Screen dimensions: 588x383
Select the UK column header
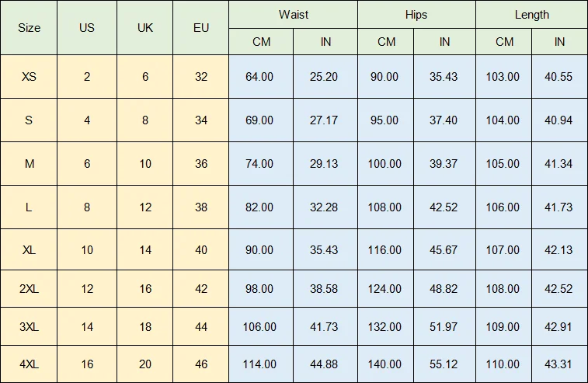(145, 28)
